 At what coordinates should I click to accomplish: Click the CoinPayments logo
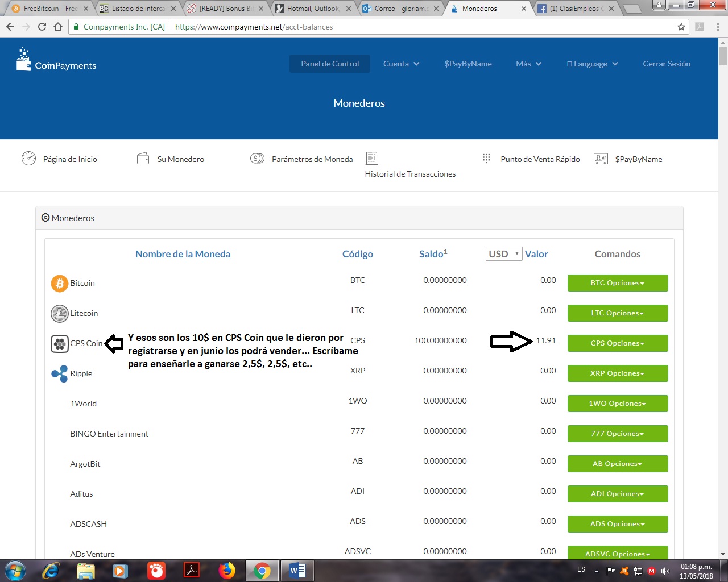[56, 60]
